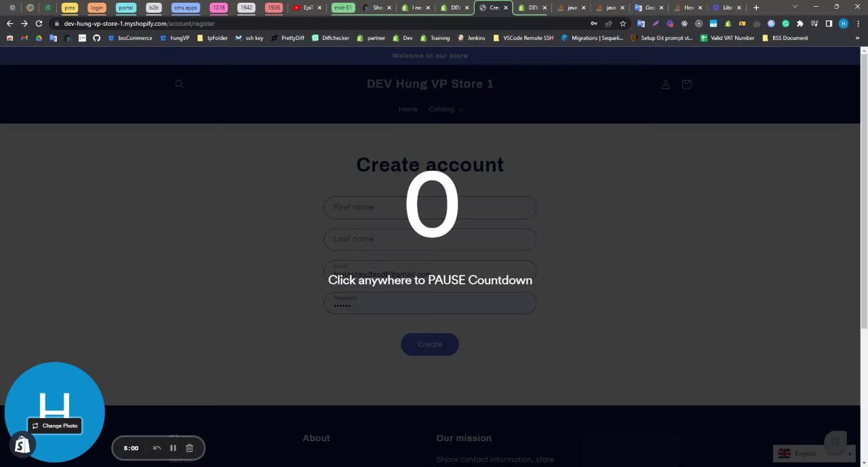Open the Chrome extensions puzzle icon

tap(800, 23)
